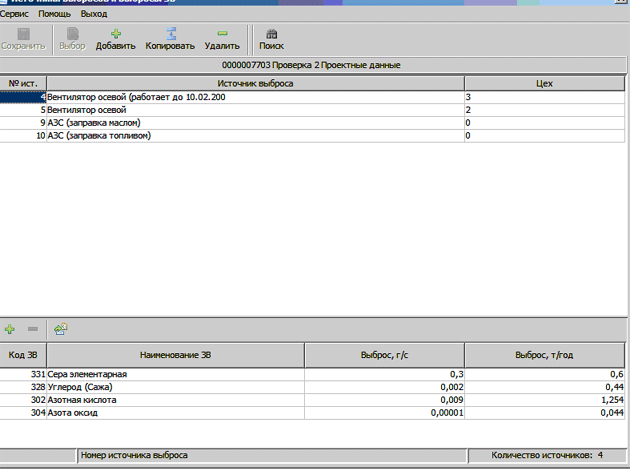Sort by the Источник выброса column header
The width and height of the screenshot is (630, 471).
tap(254, 84)
